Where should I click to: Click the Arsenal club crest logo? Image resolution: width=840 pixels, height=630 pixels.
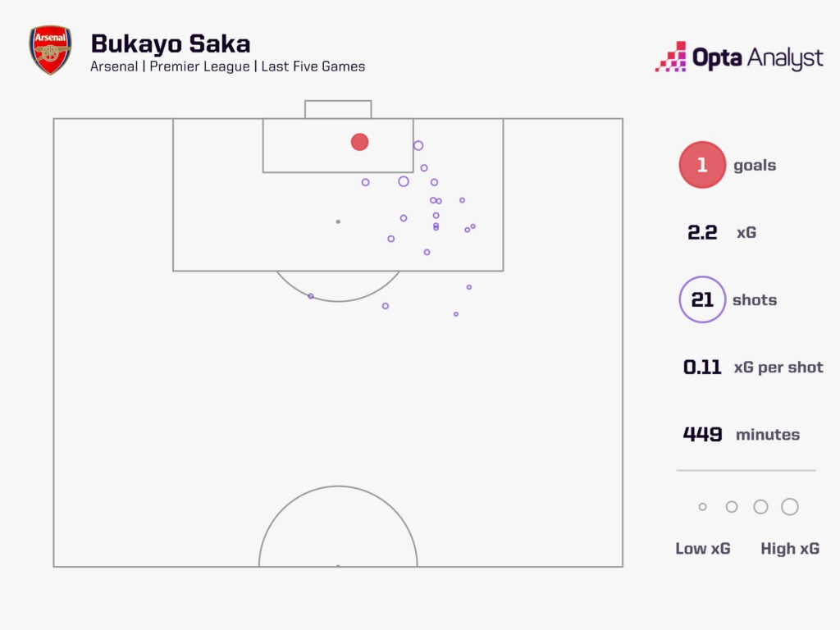pos(51,51)
